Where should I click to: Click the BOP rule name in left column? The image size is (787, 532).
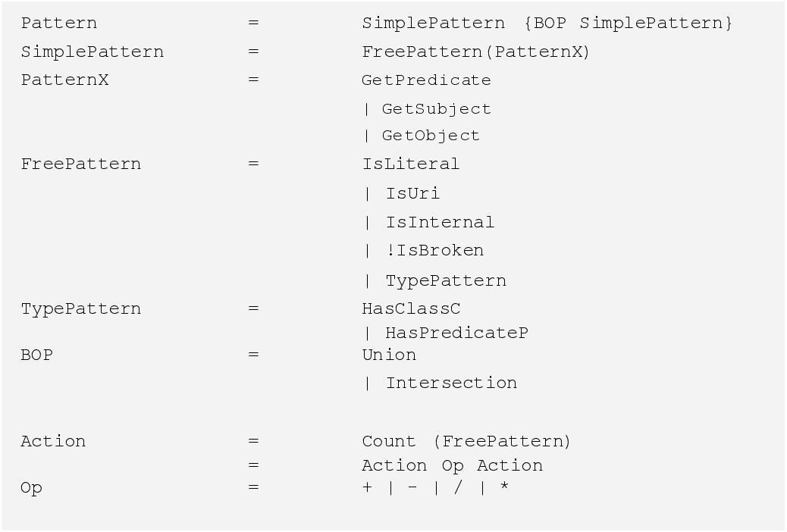(37, 355)
